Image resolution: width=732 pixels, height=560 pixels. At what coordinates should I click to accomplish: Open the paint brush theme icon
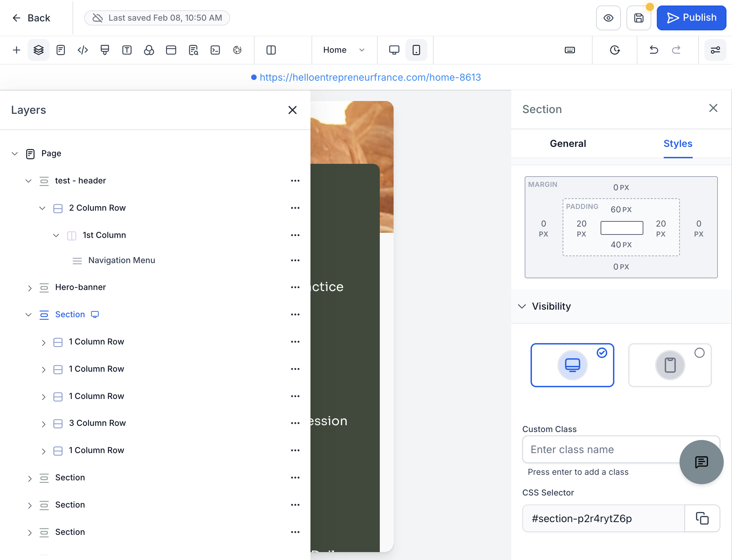pyautogui.click(x=105, y=50)
